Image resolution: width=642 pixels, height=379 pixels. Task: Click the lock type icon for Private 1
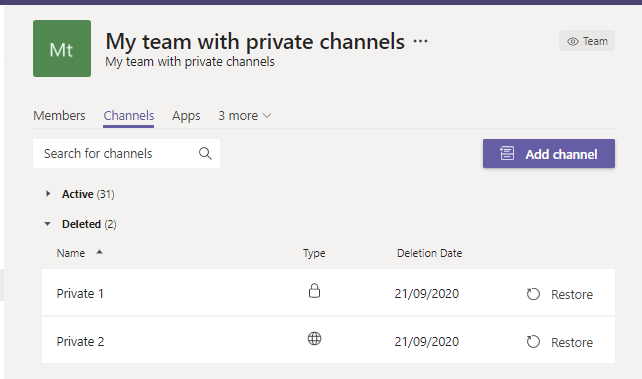click(x=314, y=291)
